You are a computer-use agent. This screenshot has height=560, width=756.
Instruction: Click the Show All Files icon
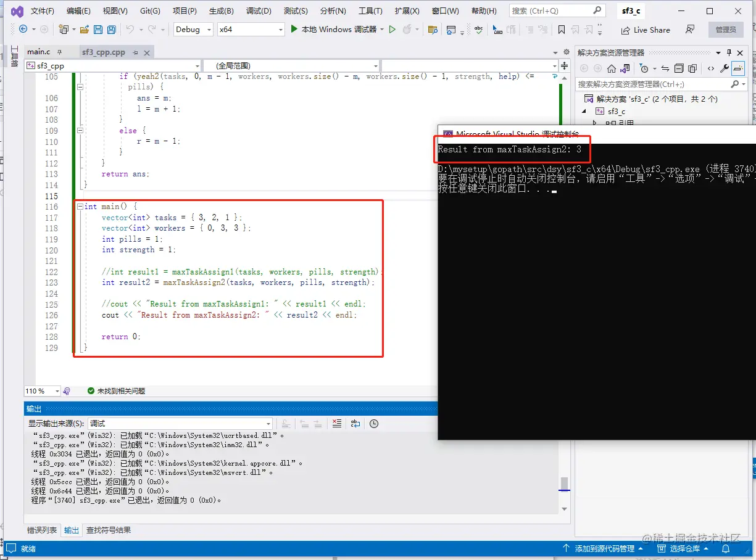tap(692, 68)
